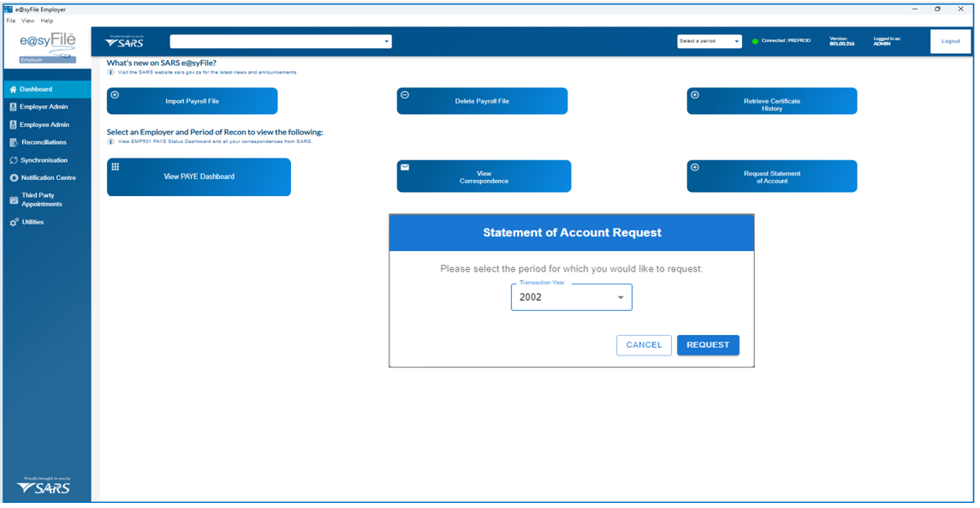
Task: Click the Utilities gears icon
Action: (x=13, y=222)
